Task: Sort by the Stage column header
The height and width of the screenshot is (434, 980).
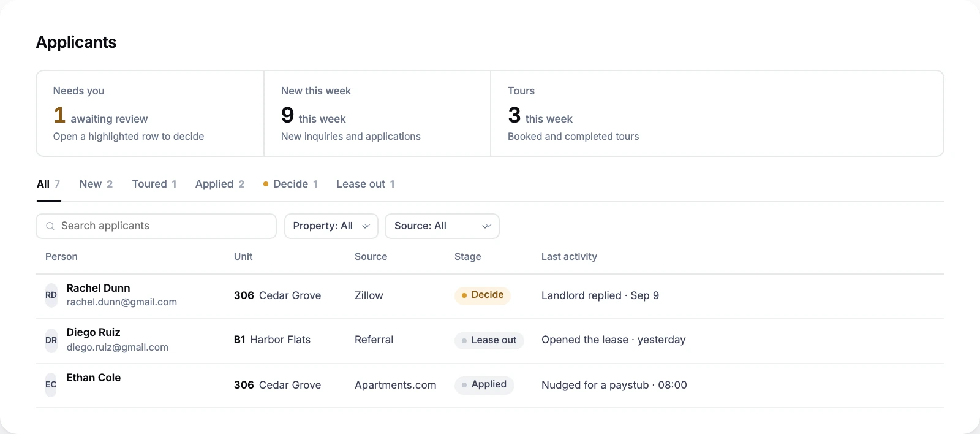Action: [x=468, y=257]
